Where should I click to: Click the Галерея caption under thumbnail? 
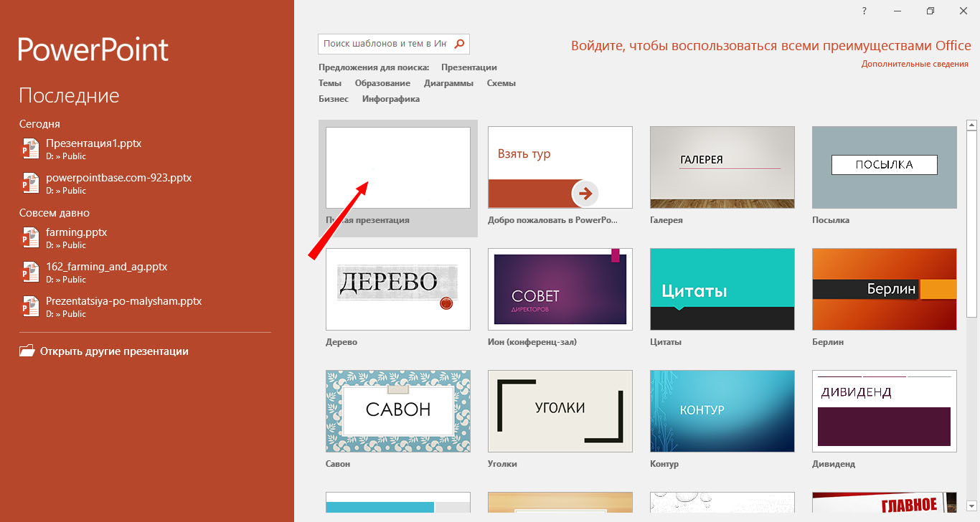tap(666, 220)
